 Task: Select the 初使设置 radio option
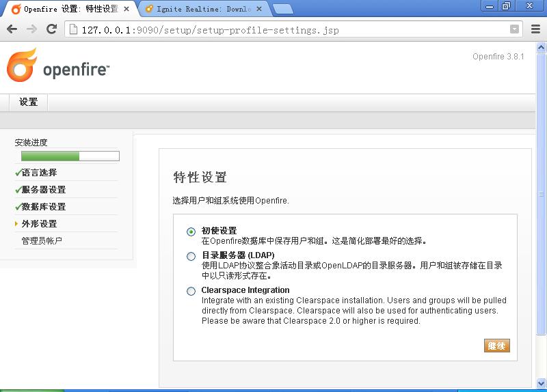(x=191, y=232)
